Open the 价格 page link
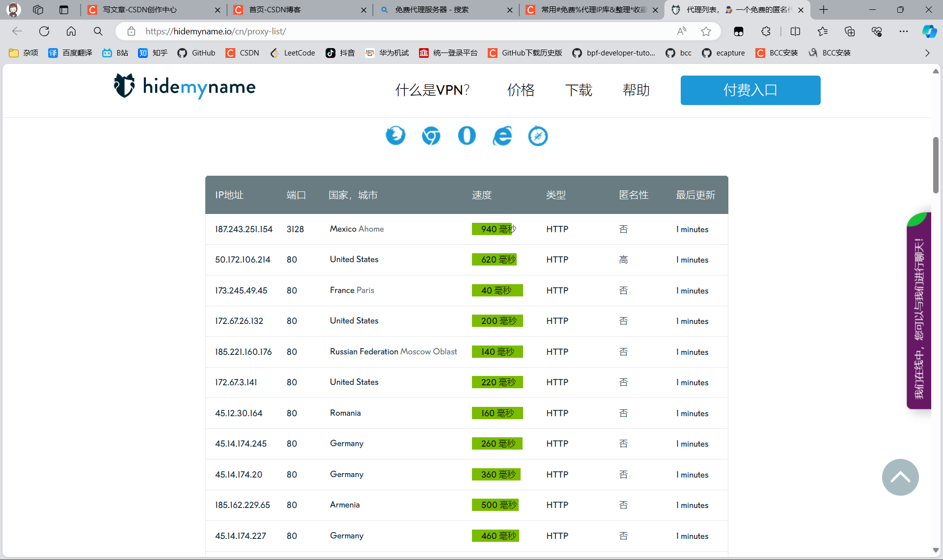This screenshot has height=560, width=943. [x=521, y=90]
